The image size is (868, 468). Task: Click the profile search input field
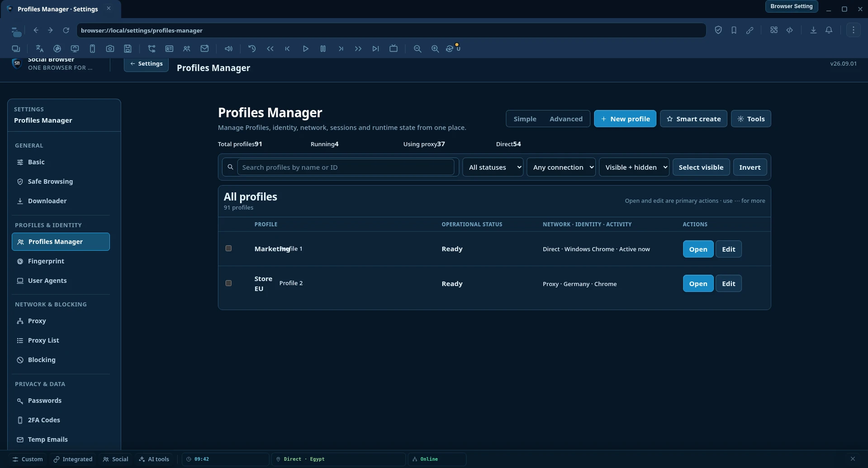(346, 167)
